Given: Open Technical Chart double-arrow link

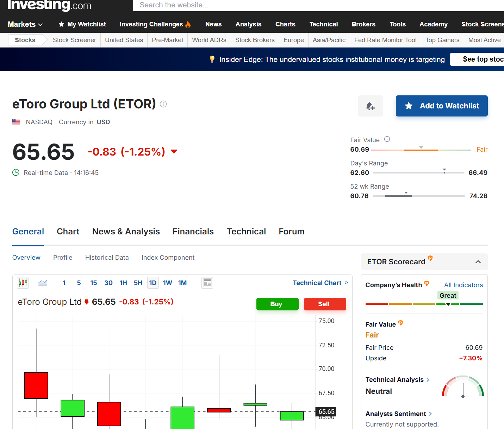Looking at the screenshot, I should 321,283.
